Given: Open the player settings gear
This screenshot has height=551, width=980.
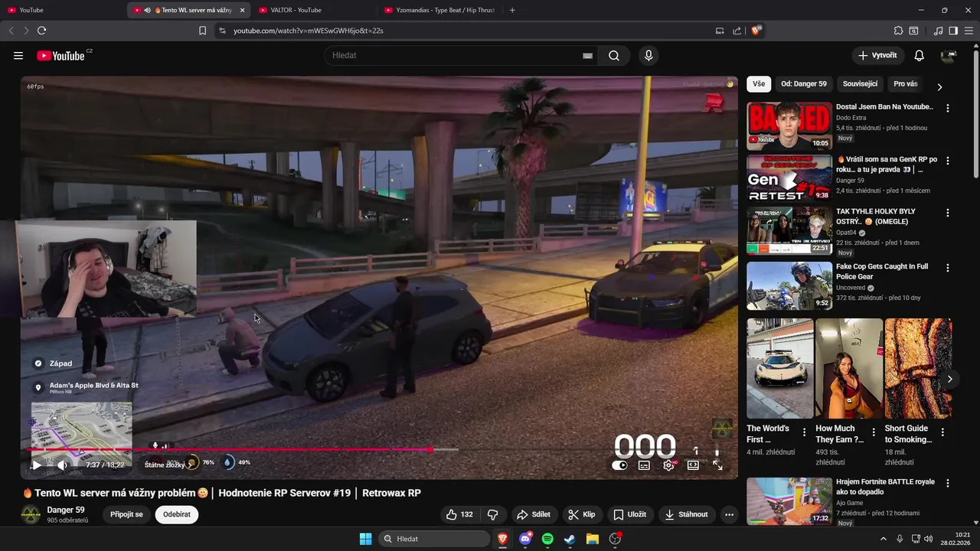Looking at the screenshot, I should (x=668, y=465).
